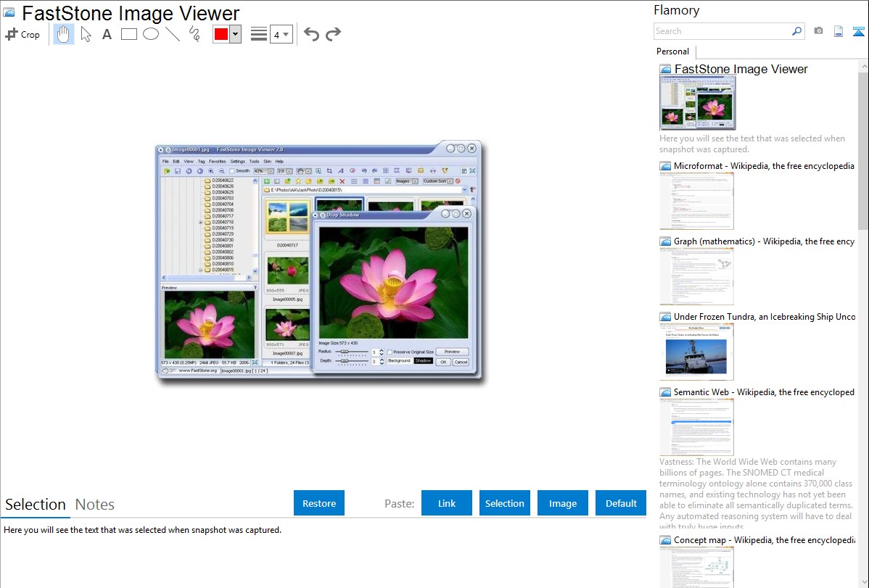Click the Semantic Web entry title
The width and height of the screenshot is (869, 588).
click(x=764, y=392)
